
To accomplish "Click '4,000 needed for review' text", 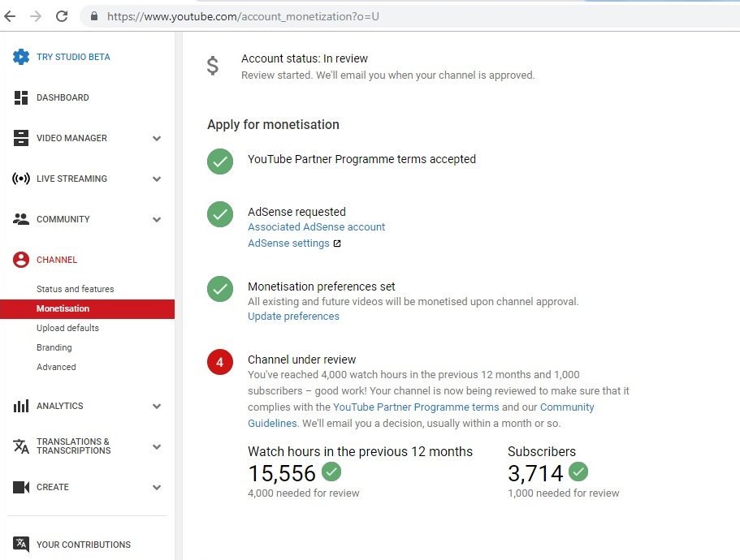I will tap(304, 493).
